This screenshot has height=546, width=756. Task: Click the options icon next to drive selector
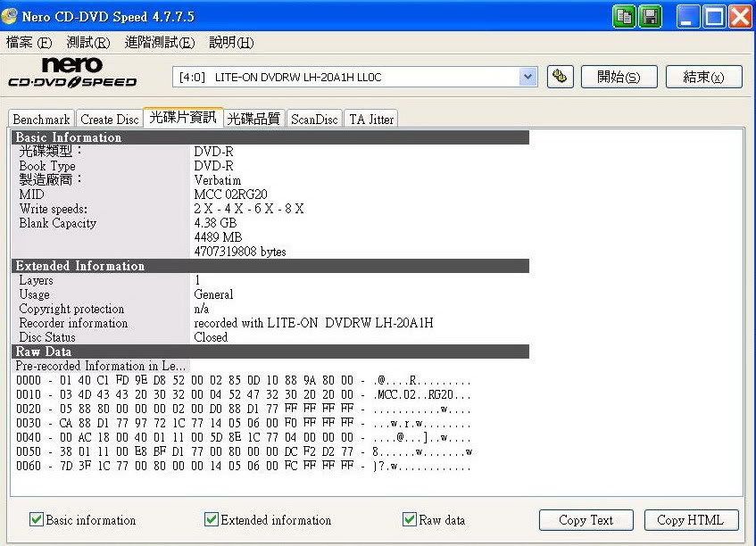(x=561, y=77)
